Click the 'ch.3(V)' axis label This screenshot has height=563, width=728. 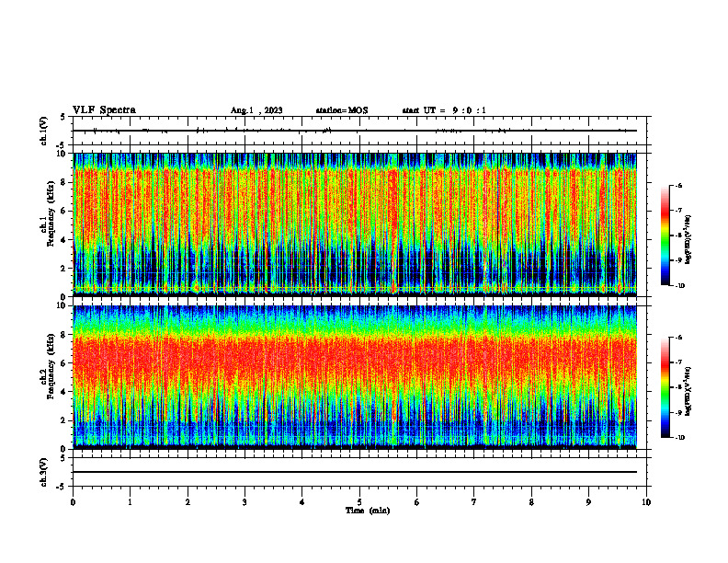(44, 472)
